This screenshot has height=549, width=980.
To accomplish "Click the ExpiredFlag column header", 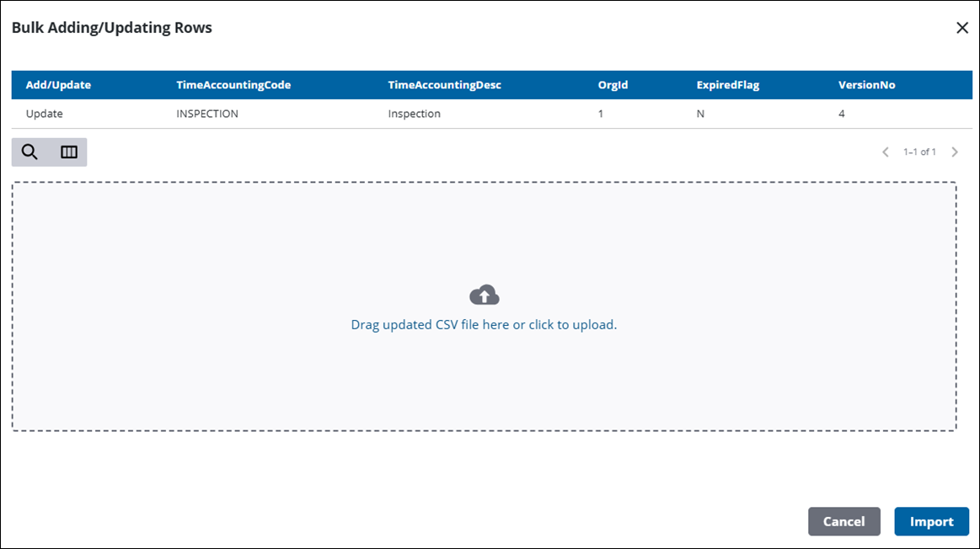I will [x=726, y=85].
